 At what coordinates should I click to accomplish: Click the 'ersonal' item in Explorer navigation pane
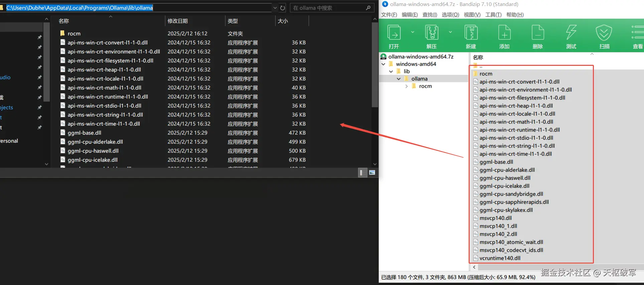coord(9,141)
